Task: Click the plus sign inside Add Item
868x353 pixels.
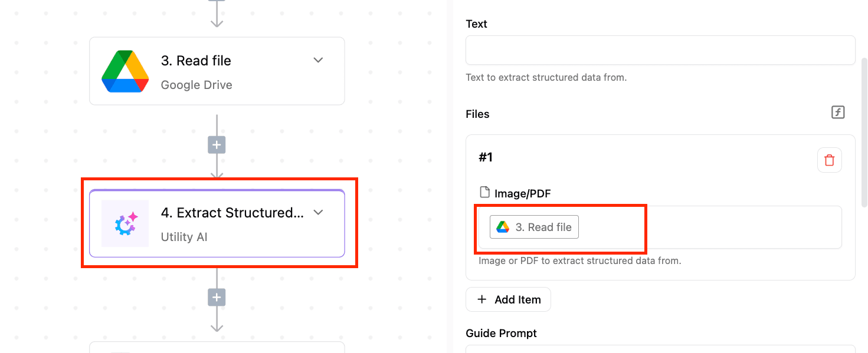Action: [x=482, y=299]
